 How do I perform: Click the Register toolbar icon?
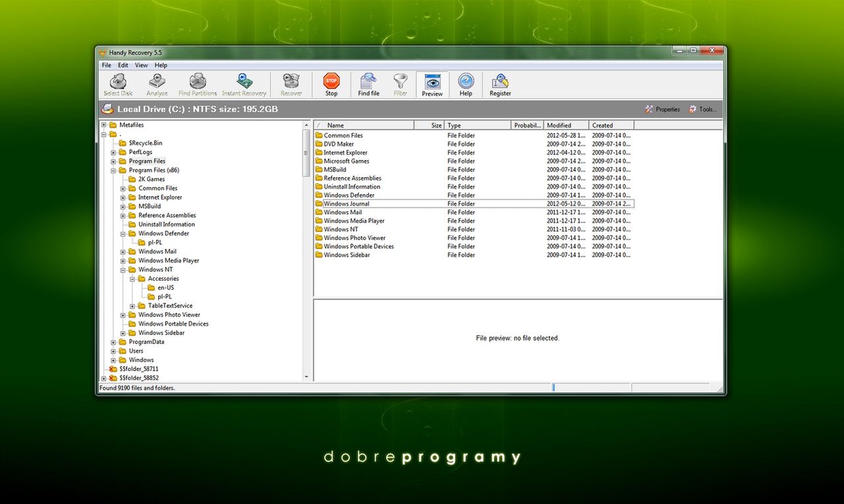(500, 81)
